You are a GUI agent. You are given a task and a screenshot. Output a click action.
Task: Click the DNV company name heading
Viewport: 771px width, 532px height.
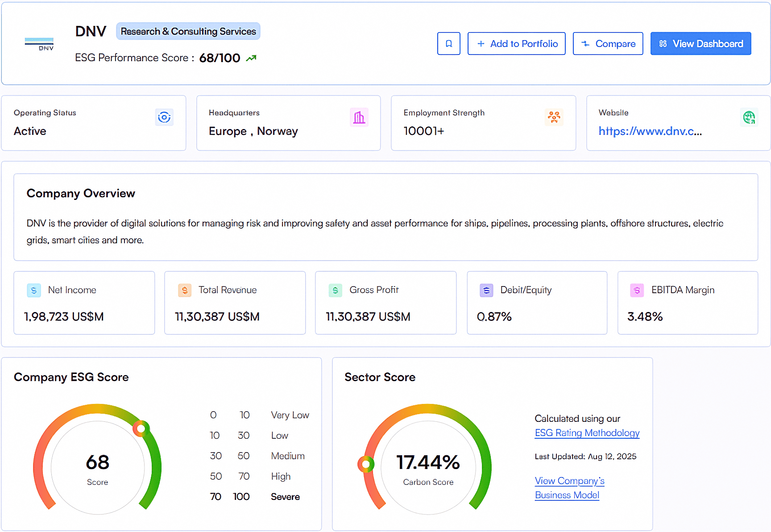pos(91,32)
